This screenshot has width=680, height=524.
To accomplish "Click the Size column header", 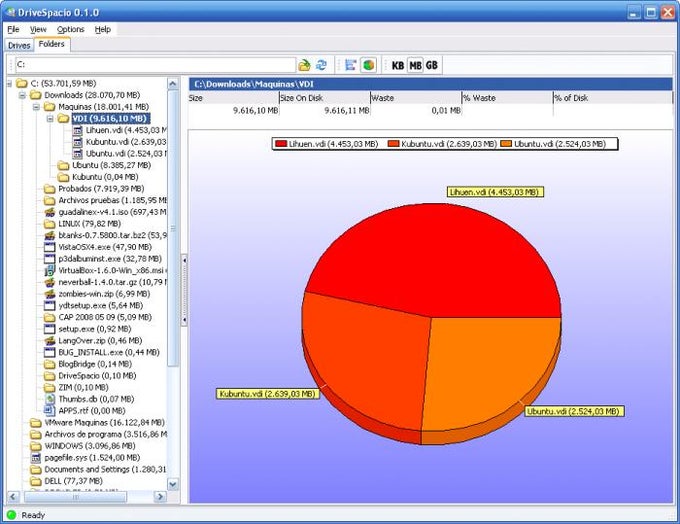I will (x=233, y=98).
